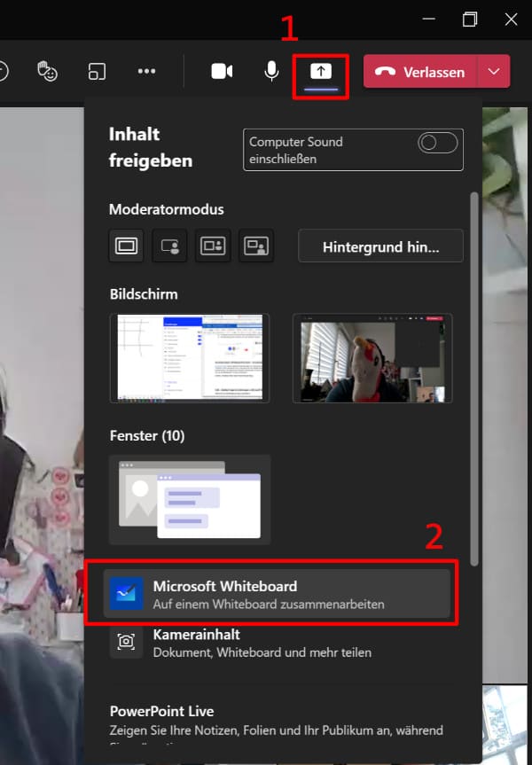
Task: Click the Moderatormodus label
Action: (167, 209)
